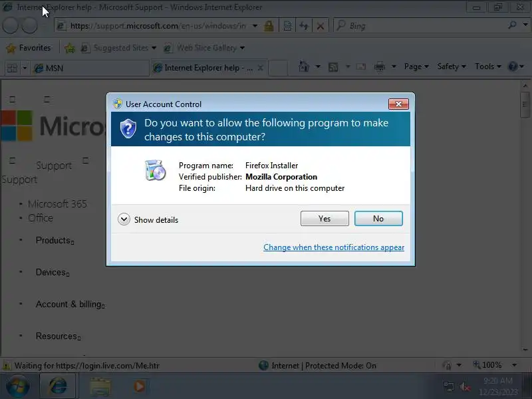
Task: Open the Tools menu
Action: tap(488, 66)
